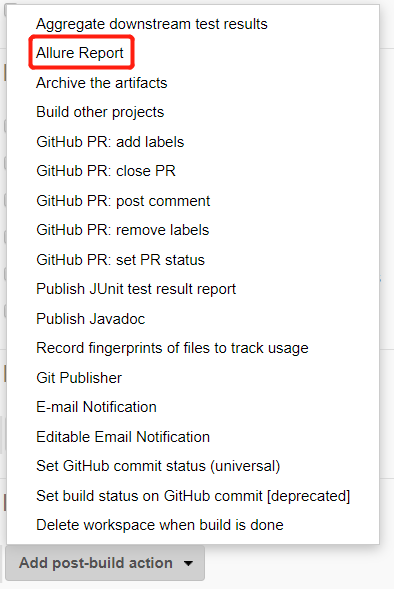394x589 pixels.
Task: Choose GitHub PR: close PR
Action: click(106, 171)
